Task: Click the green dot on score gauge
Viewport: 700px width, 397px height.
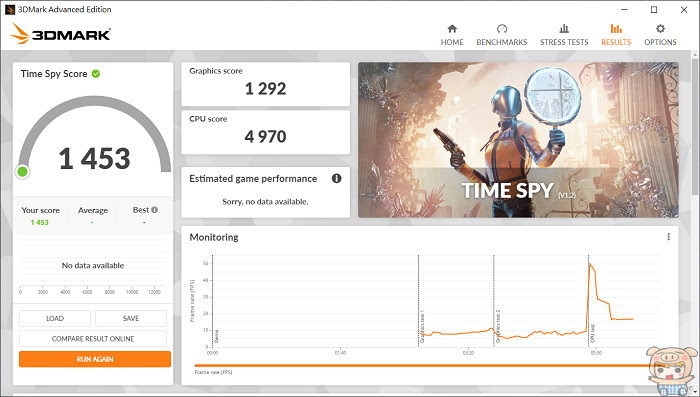Action: pos(22,171)
